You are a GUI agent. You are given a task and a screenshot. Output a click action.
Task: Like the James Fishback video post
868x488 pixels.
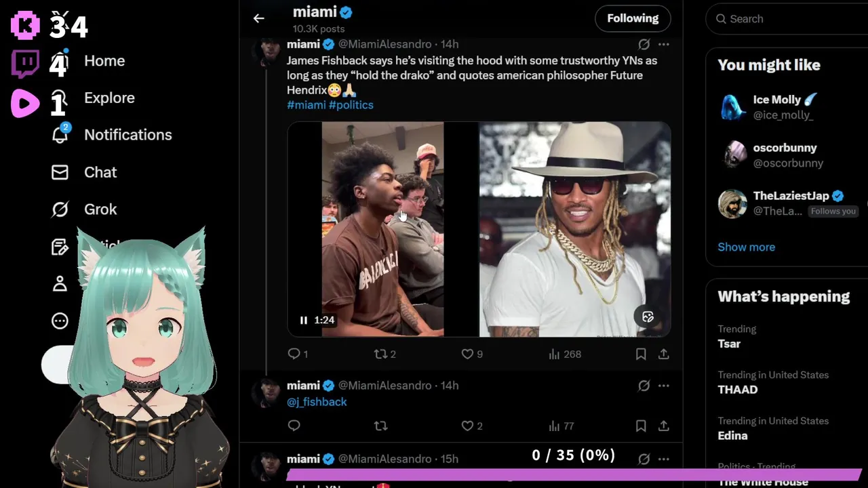(467, 354)
